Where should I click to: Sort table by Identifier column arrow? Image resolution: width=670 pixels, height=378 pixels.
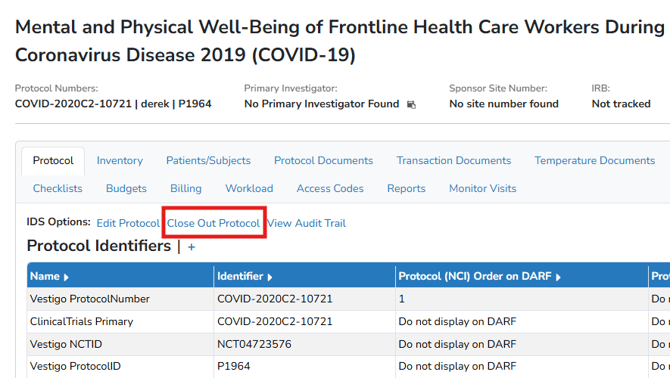tap(270, 277)
